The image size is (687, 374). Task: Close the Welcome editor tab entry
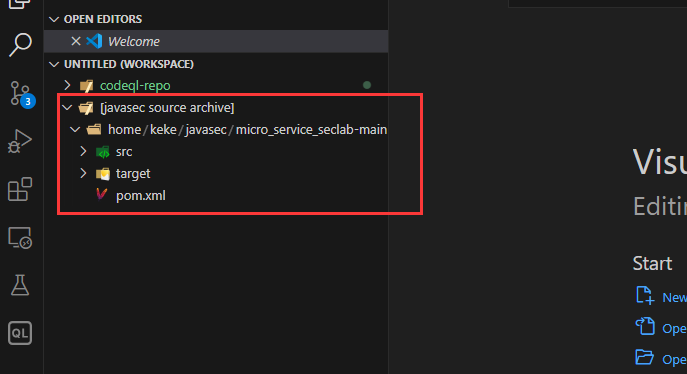(76, 41)
